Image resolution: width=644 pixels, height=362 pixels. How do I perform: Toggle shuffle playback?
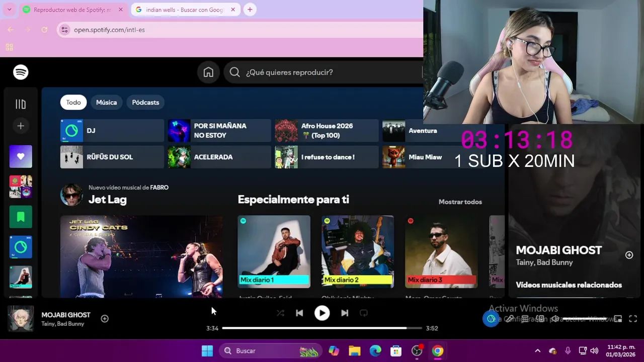(280, 313)
